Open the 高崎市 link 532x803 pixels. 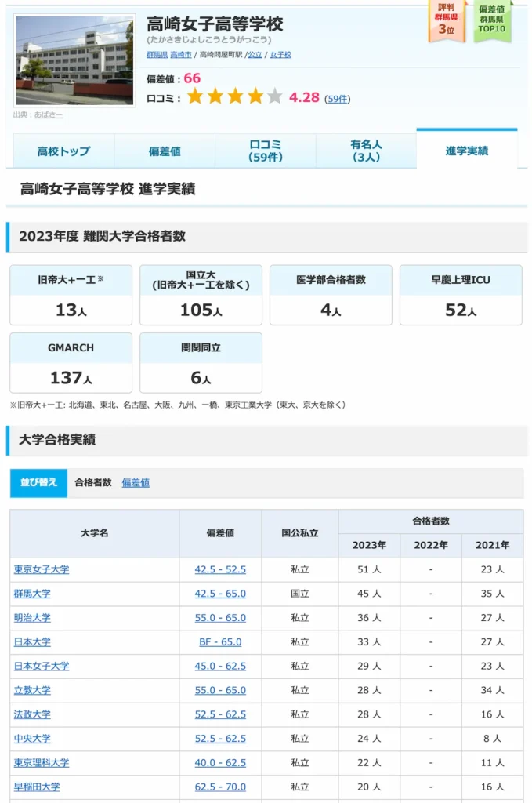pos(182,55)
